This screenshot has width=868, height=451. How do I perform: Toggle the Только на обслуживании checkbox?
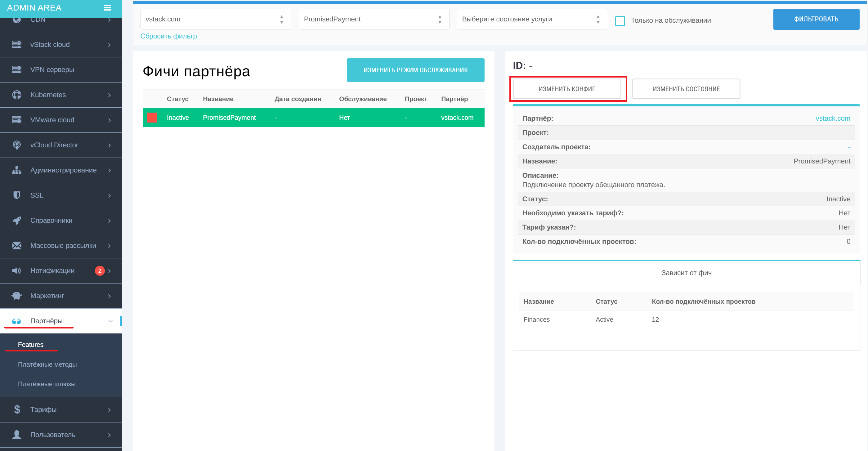click(x=620, y=20)
